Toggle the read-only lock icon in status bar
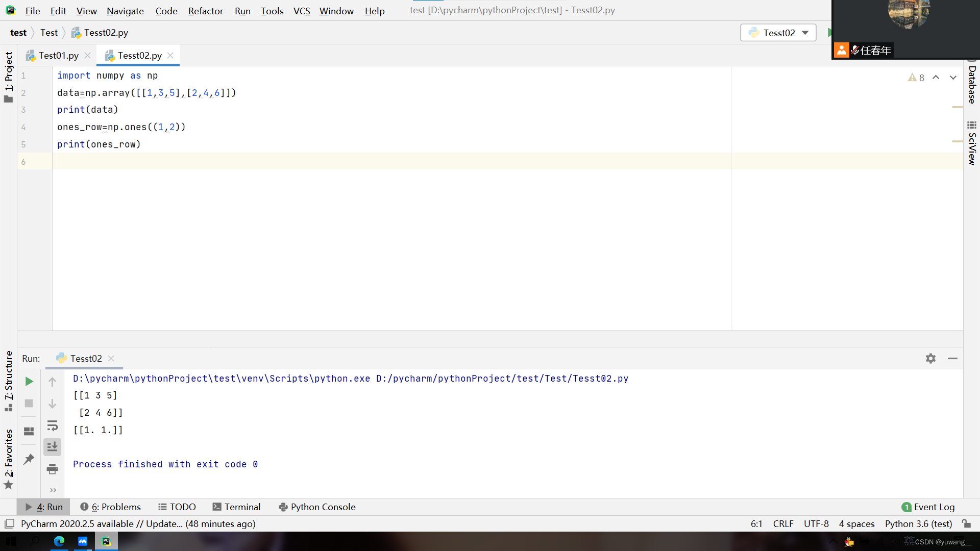980x551 pixels. (x=966, y=524)
